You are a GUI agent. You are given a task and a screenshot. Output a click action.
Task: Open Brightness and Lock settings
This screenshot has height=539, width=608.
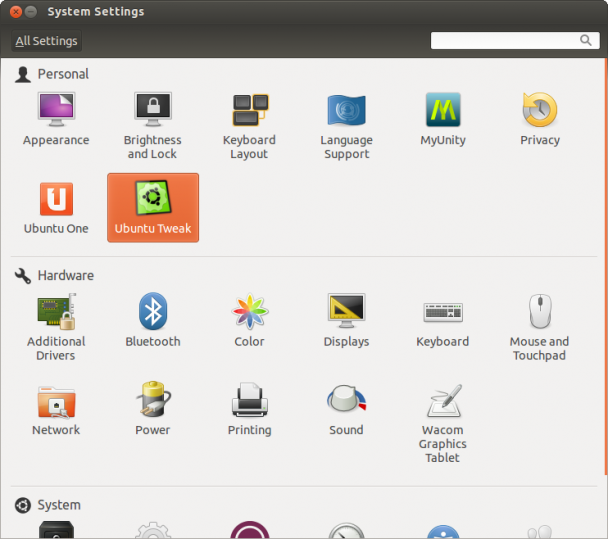tap(153, 126)
